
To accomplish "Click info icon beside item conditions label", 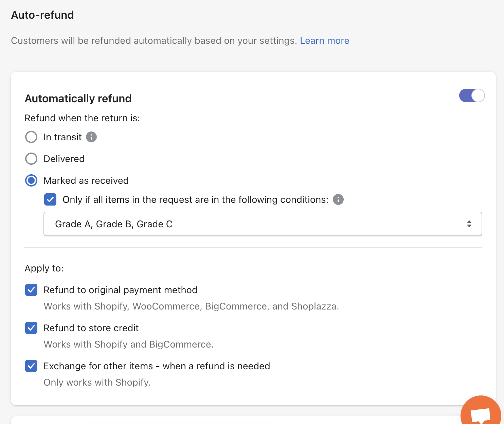I will click(338, 199).
